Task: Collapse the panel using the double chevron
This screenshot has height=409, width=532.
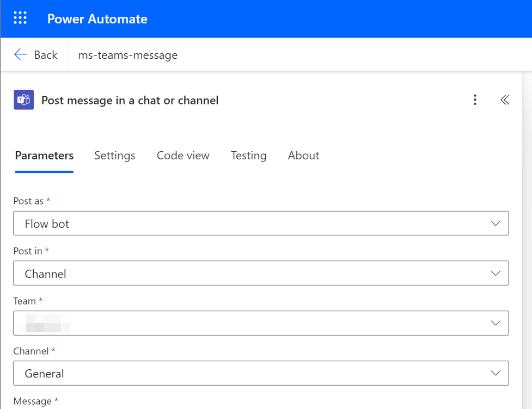Action: [505, 100]
